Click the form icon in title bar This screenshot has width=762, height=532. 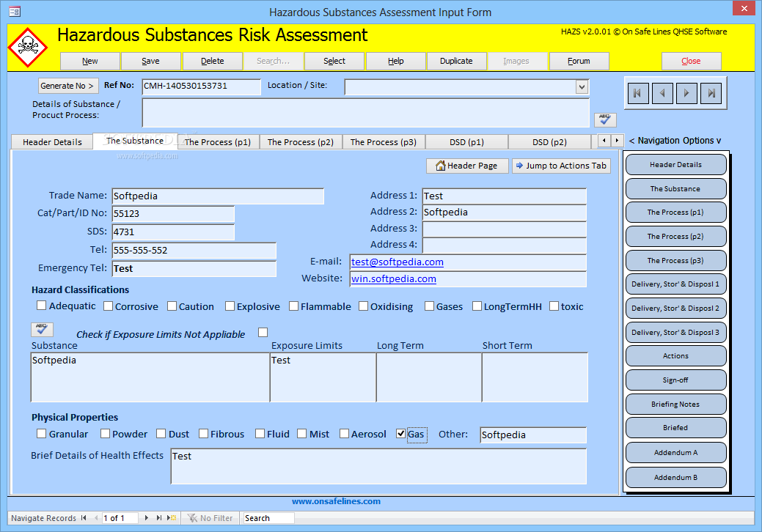click(x=15, y=11)
